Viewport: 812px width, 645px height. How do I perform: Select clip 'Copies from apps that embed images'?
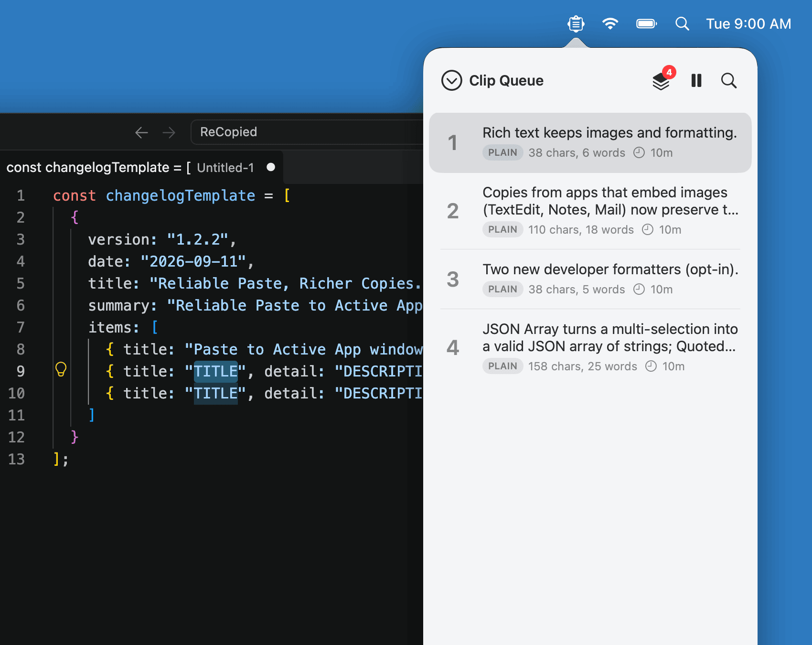coord(590,211)
